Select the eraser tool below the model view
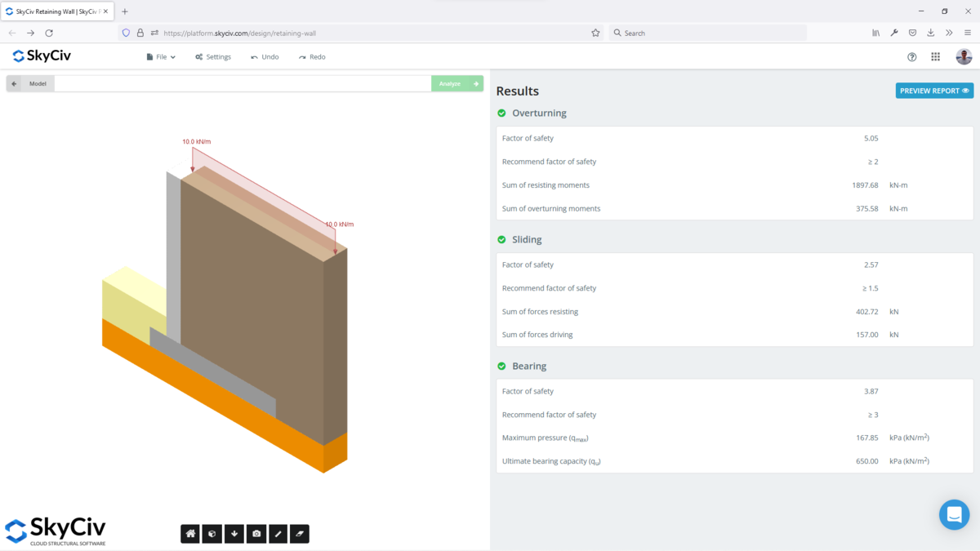The image size is (980, 551). [x=300, y=533]
